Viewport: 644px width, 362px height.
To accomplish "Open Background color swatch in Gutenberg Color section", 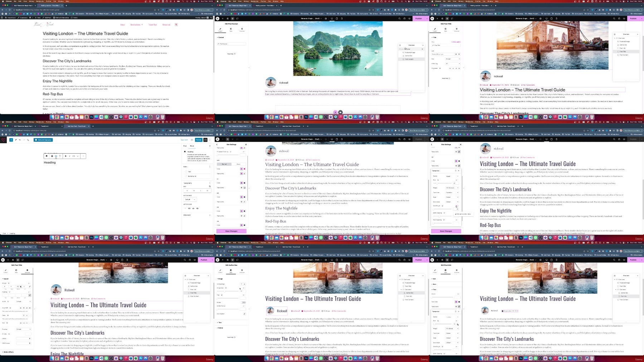I will coord(185,176).
